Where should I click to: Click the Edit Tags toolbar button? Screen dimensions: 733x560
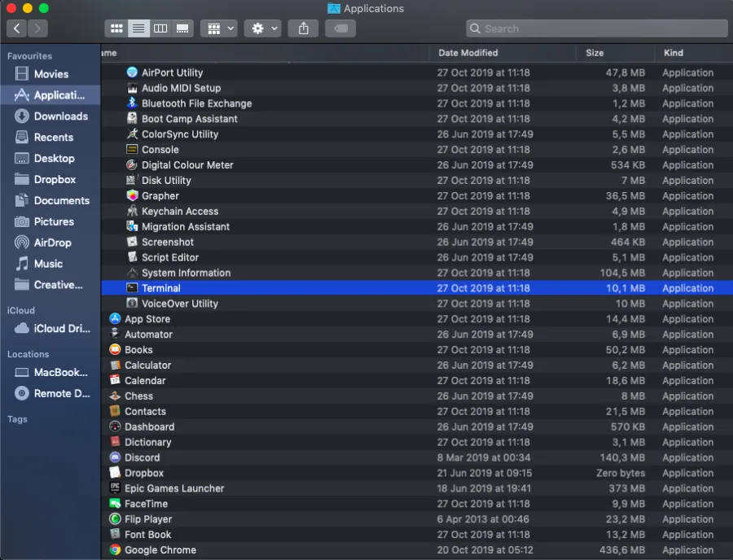point(340,28)
